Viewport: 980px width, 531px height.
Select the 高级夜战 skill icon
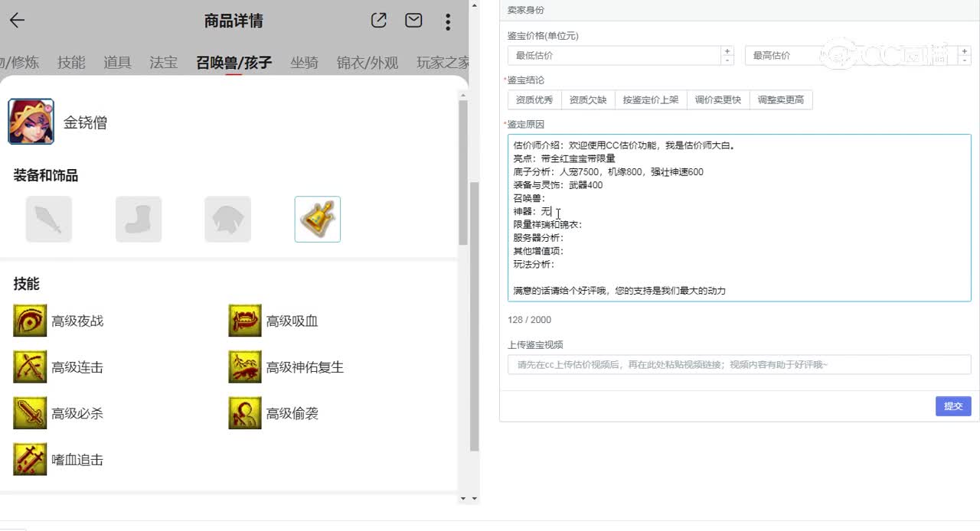tap(30, 321)
